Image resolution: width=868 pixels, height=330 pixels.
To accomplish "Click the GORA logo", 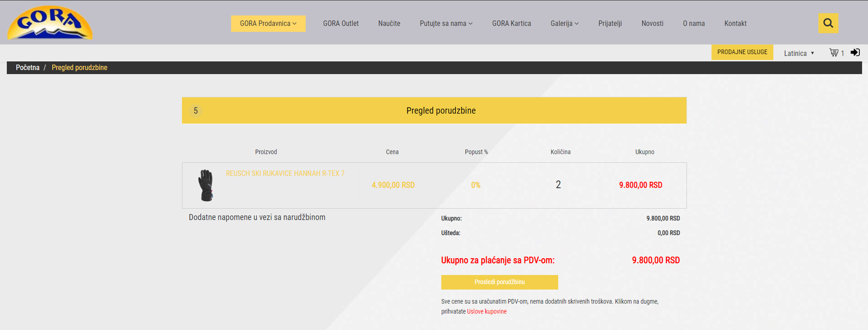I will click(50, 23).
